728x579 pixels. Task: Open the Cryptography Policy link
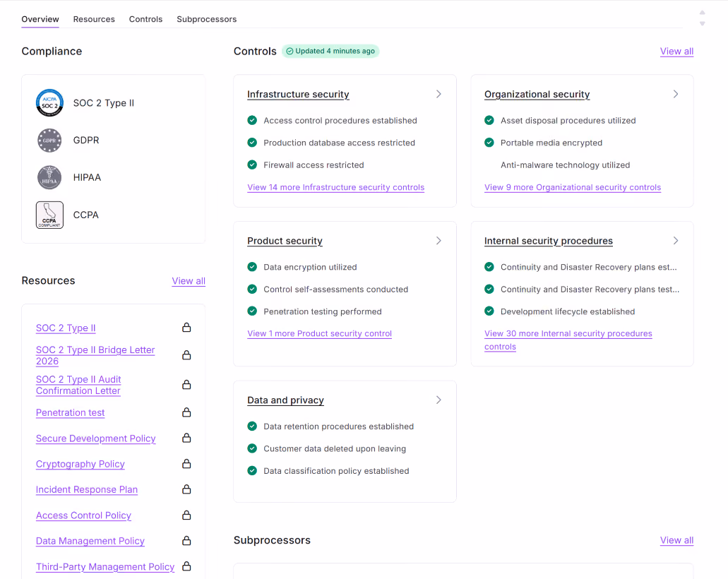coord(80,464)
